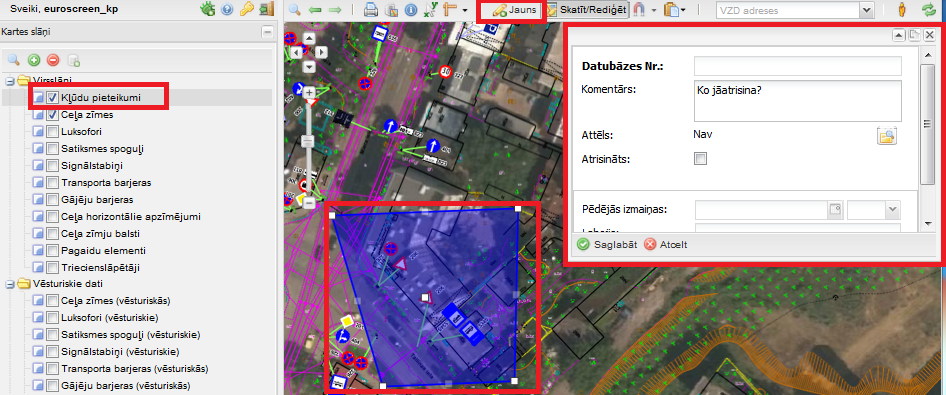Click the Saglabāt button
Screen dimensions: 946x395
tap(607, 245)
